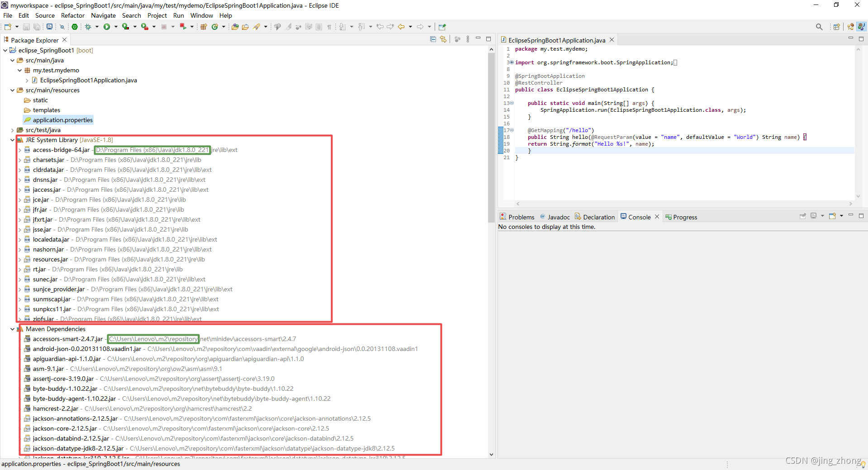The width and height of the screenshot is (868, 470).
Task: Click the Open Task folder icon
Action: pyautogui.click(x=245, y=27)
